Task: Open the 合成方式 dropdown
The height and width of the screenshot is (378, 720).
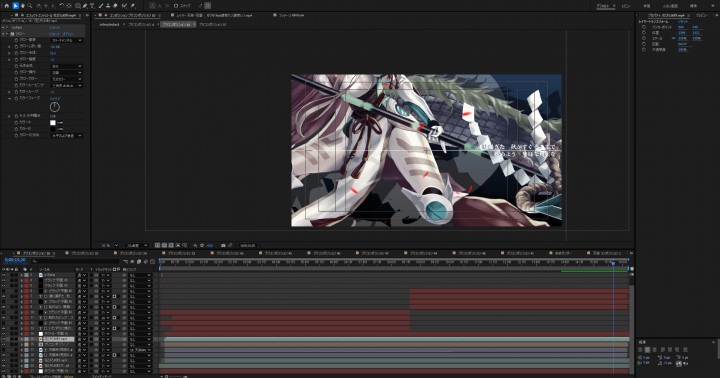Action: click(67, 66)
